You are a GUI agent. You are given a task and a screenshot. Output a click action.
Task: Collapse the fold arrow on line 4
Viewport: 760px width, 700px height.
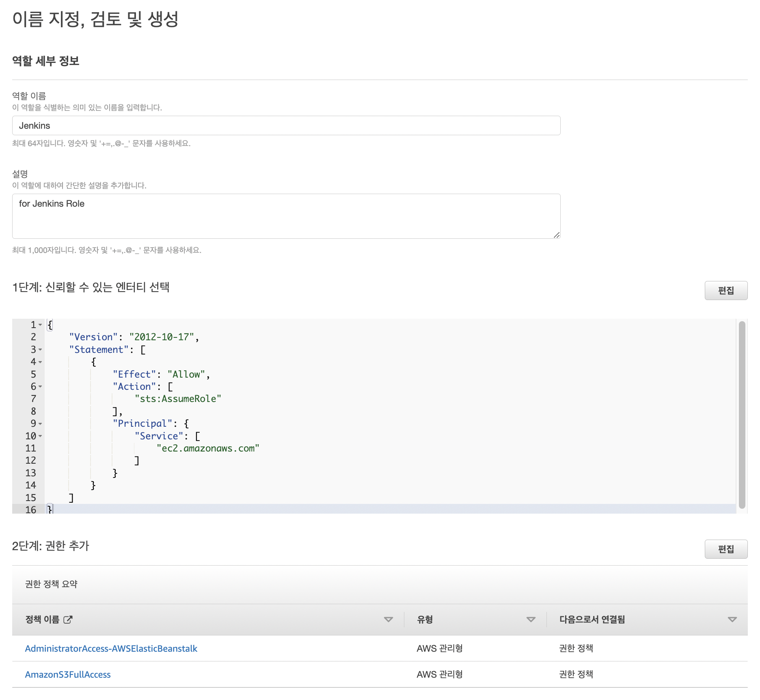coord(40,362)
